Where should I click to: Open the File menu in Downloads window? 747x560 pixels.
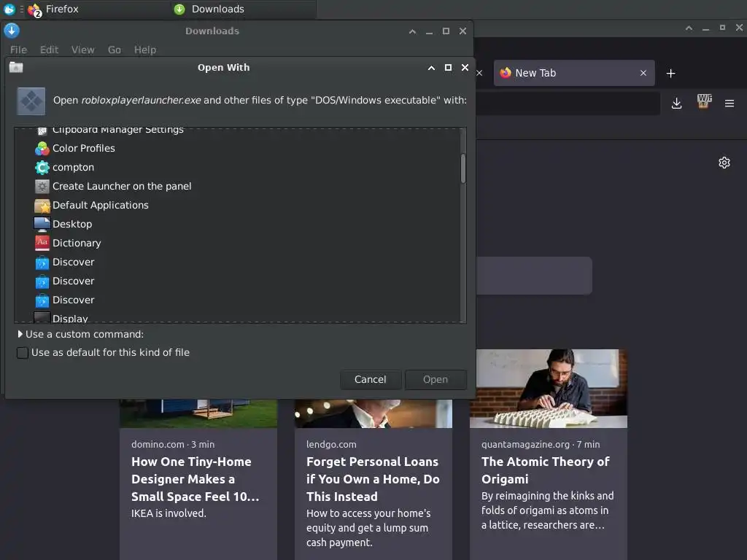click(x=18, y=50)
